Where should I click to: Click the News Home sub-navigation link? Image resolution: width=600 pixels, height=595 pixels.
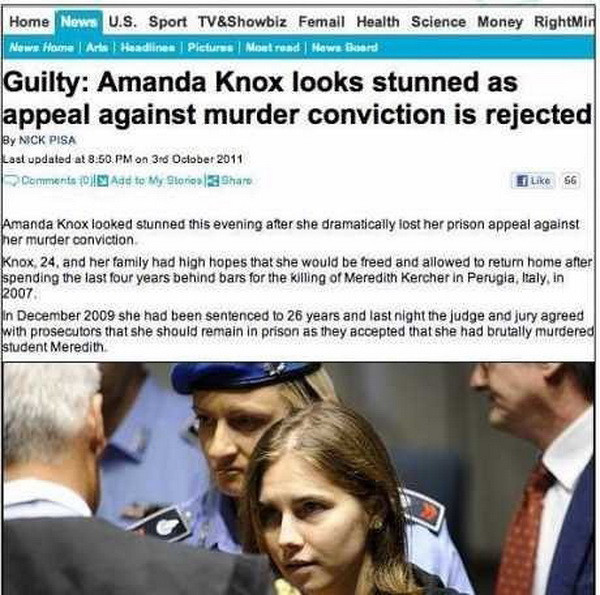(41, 47)
